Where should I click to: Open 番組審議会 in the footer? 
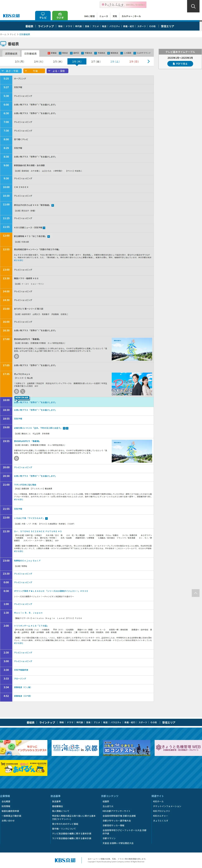(57, 806)
